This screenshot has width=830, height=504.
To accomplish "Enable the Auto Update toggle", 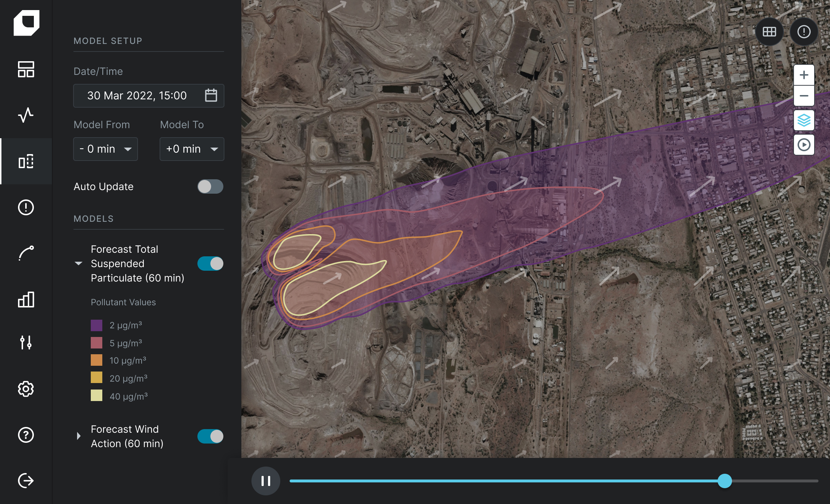I will click(x=210, y=186).
